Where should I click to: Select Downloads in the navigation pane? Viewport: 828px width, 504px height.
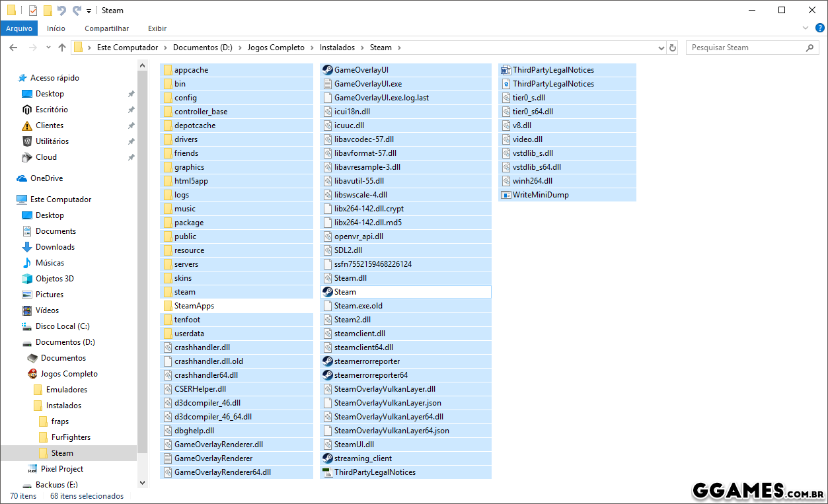[55, 247]
